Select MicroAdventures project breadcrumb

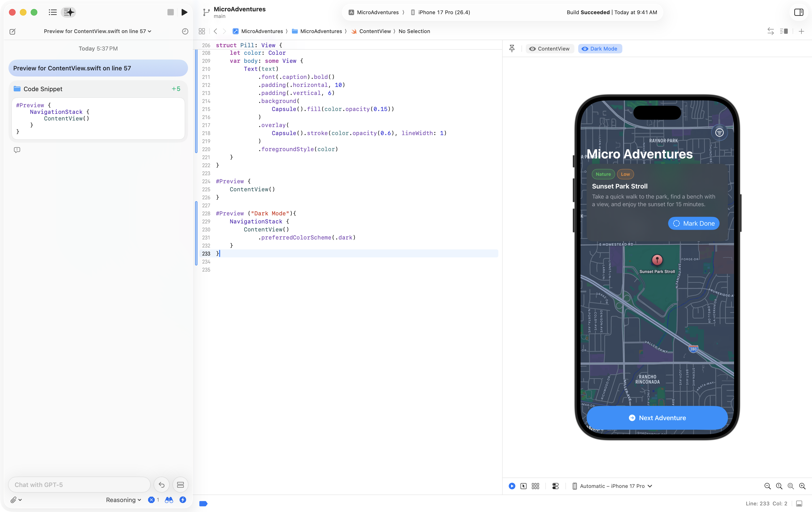pos(258,31)
